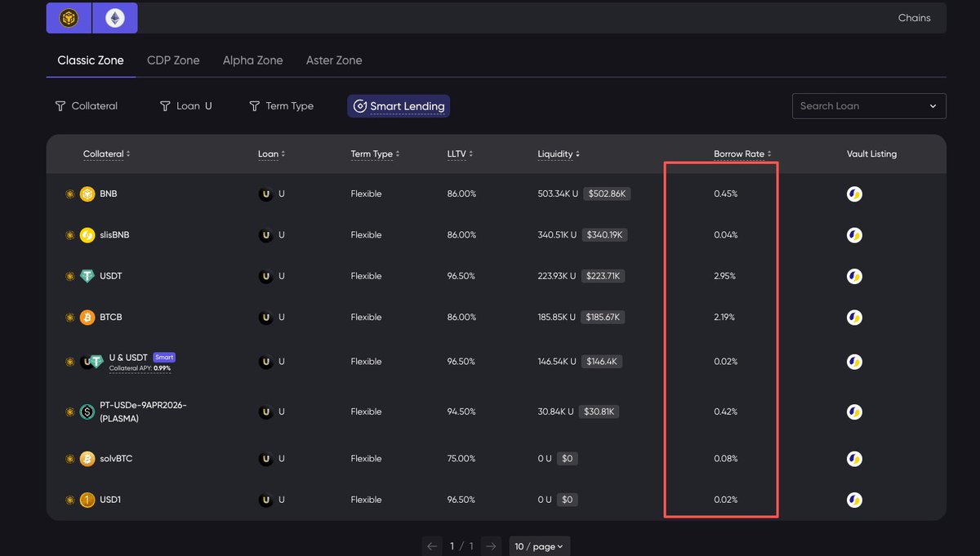The height and width of the screenshot is (556, 980).
Task: Open vault listing icon in solvBTC row
Action: [854, 459]
